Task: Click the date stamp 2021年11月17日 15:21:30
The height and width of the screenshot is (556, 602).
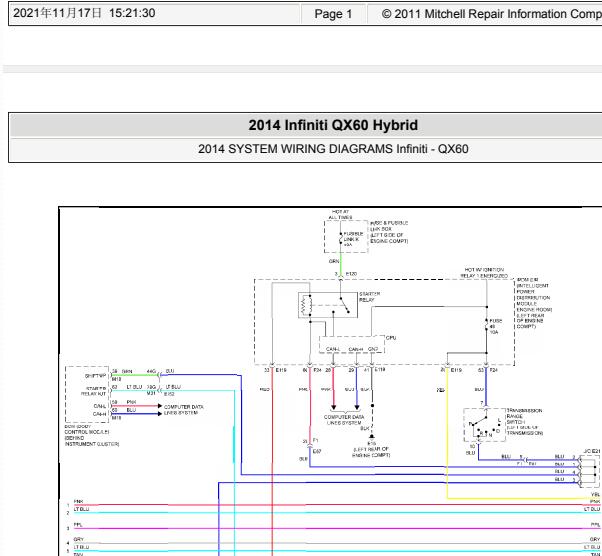Action: 84,13
